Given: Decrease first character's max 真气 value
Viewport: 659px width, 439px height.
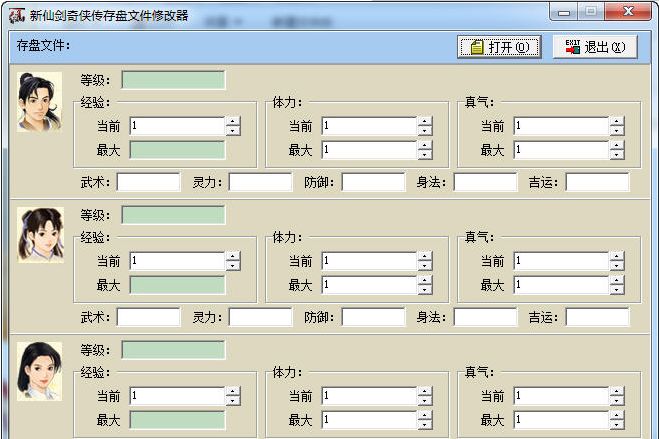Looking at the screenshot, I should pyautogui.click(x=617, y=155).
